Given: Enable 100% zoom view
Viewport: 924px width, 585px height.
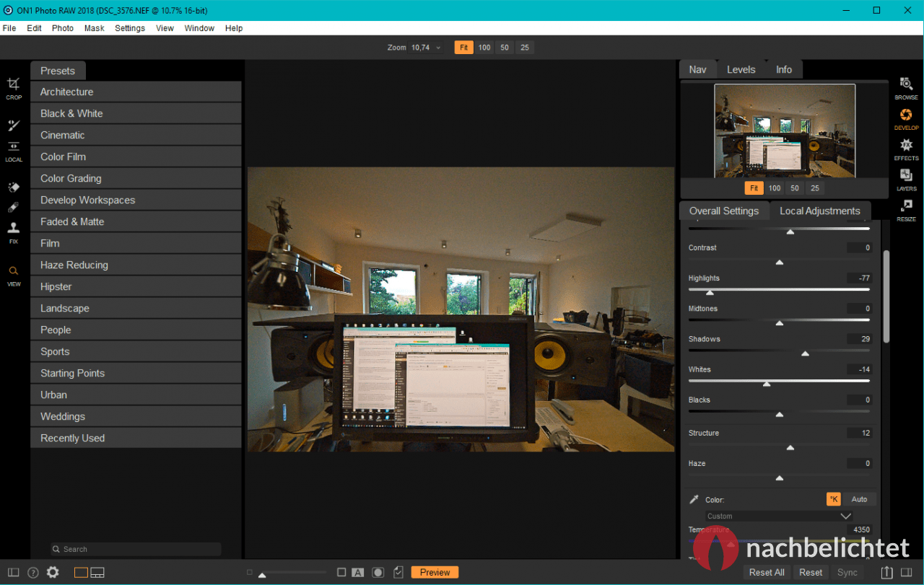Looking at the screenshot, I should [484, 47].
